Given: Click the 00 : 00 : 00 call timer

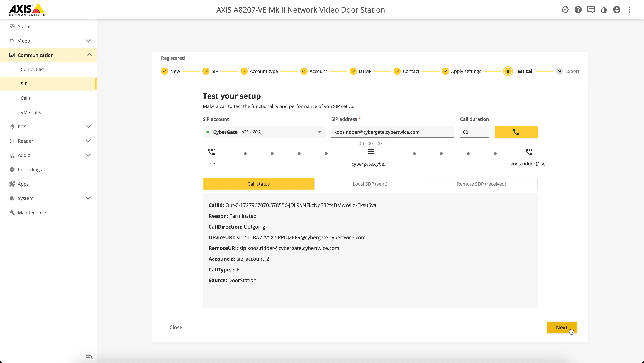Looking at the screenshot, I should [370, 143].
